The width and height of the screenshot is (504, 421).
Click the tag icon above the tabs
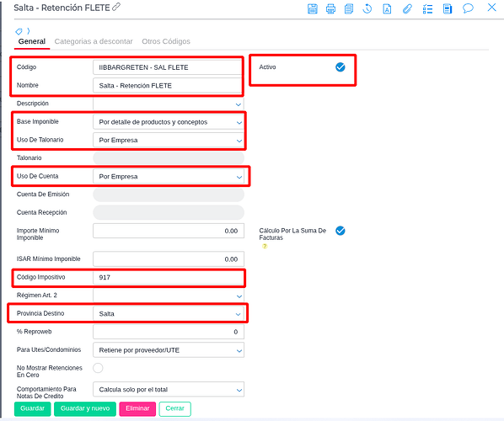(19, 31)
